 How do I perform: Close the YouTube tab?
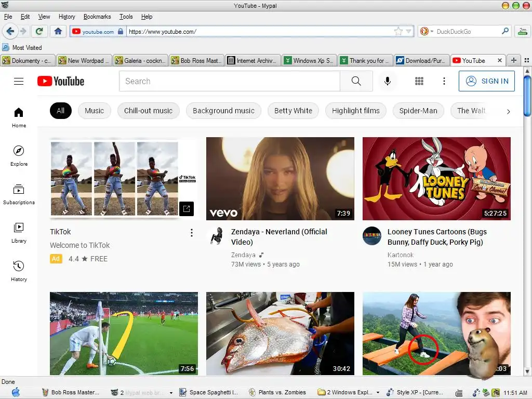pos(499,60)
